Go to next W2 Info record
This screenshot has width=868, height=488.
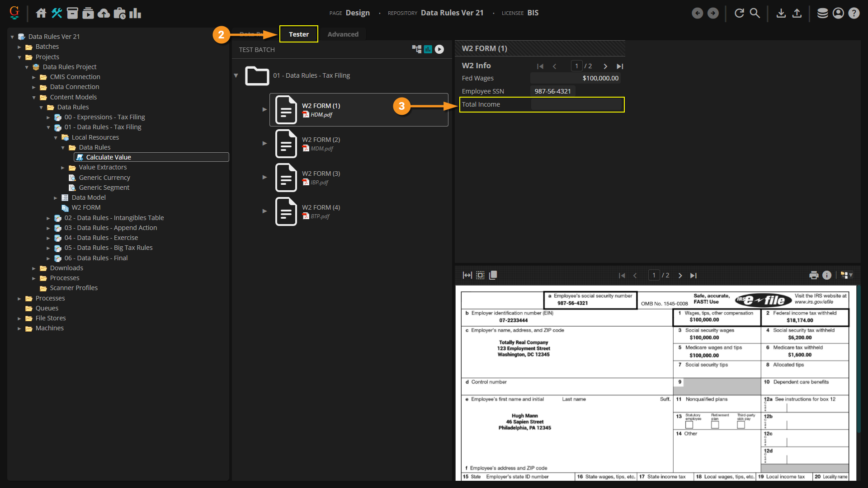click(605, 66)
